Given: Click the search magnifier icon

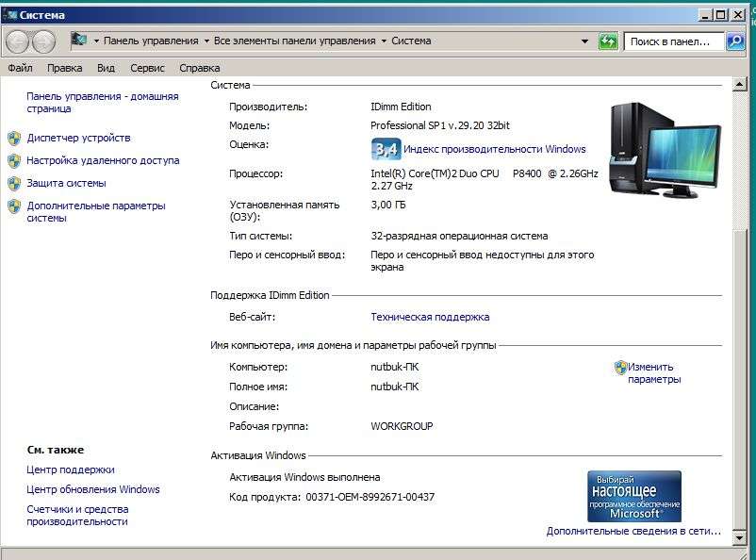Looking at the screenshot, I should pyautogui.click(x=735, y=41).
